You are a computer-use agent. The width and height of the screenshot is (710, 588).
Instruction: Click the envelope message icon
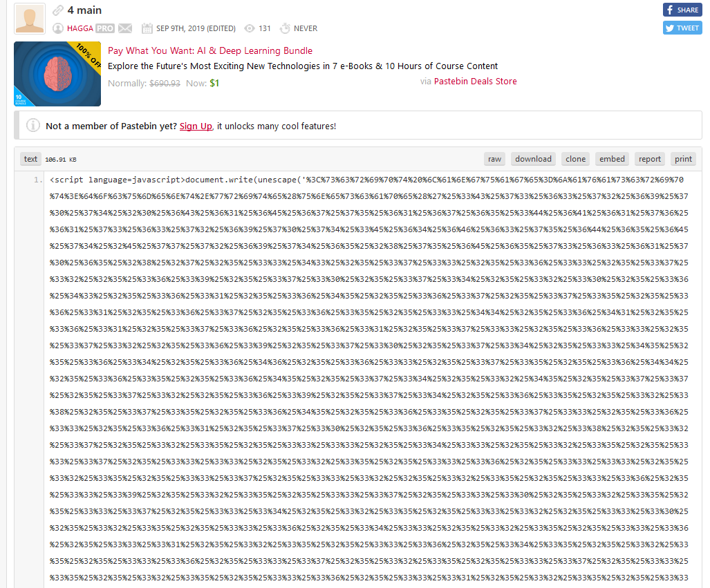125,28
